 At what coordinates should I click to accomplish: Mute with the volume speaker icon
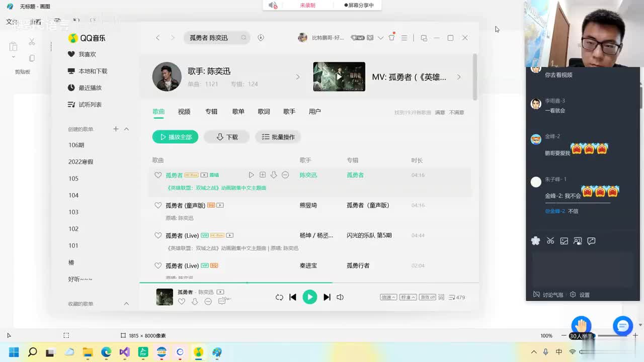(340, 297)
